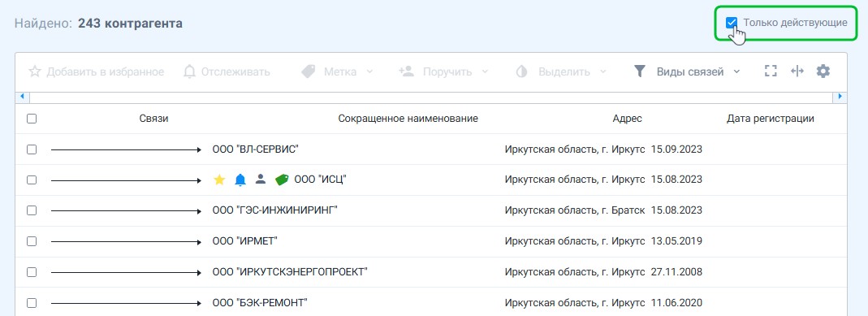Viewport: 868px width, 316px height.
Task: Expand the Виды связей dropdown arrow
Action: [x=736, y=72]
